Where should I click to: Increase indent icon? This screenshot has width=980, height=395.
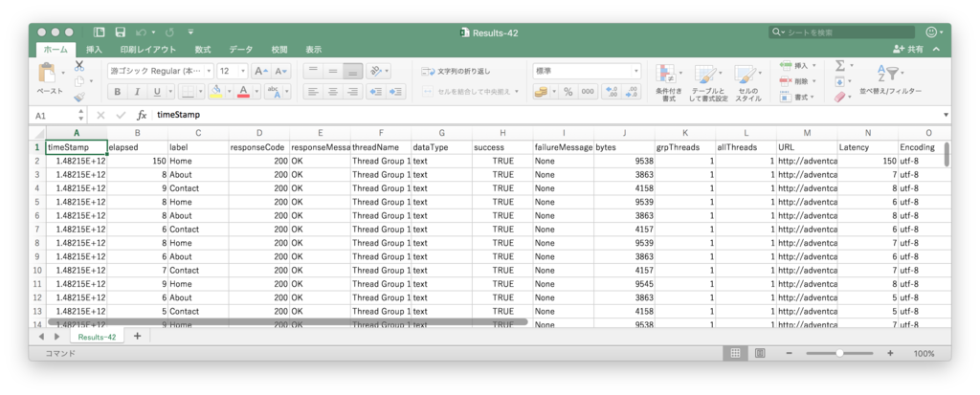coord(395,92)
